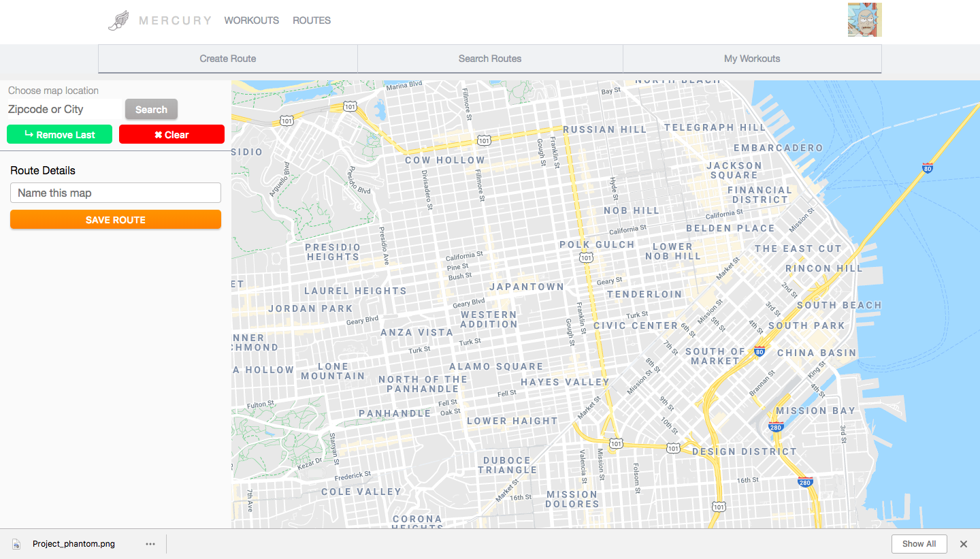Click the green Remove Last button
This screenshot has height=559, width=980.
click(60, 134)
